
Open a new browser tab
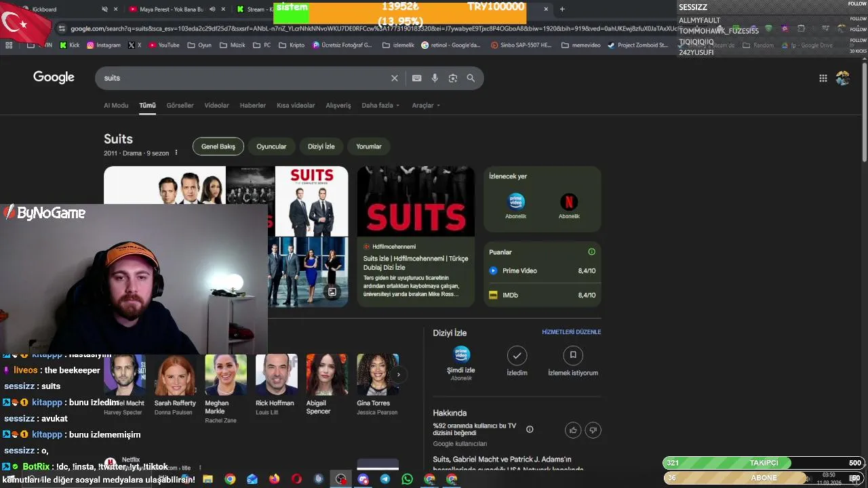pos(561,9)
